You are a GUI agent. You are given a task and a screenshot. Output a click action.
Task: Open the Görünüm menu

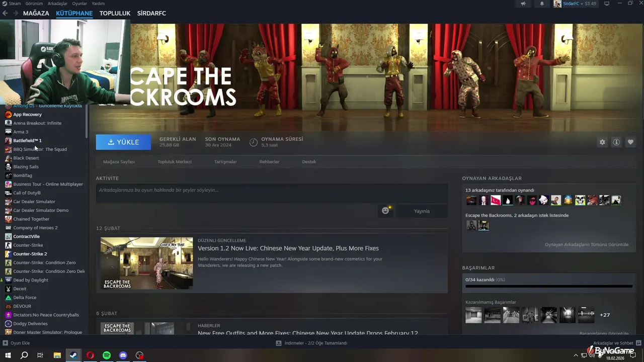pyautogui.click(x=34, y=4)
